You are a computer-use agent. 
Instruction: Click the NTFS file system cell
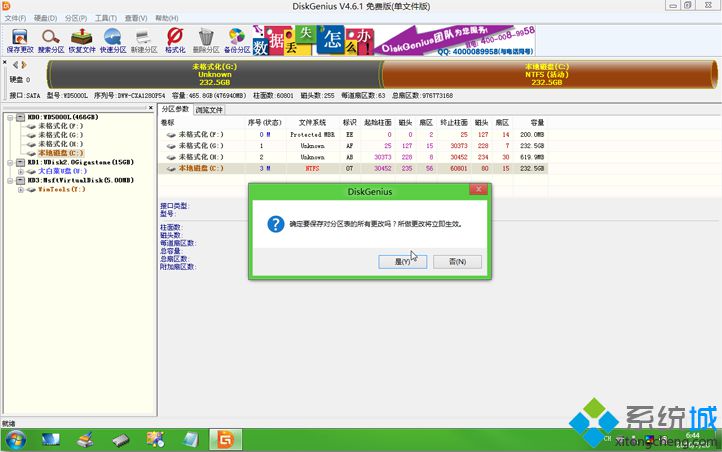(x=312, y=168)
